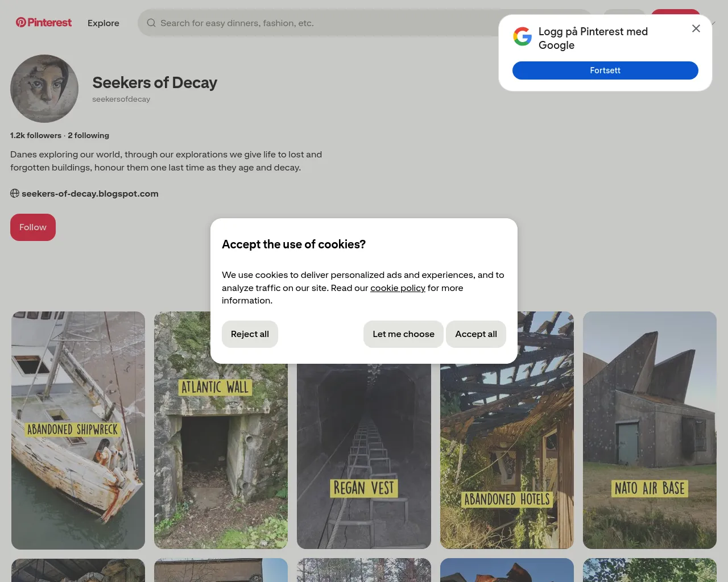Image resolution: width=728 pixels, height=582 pixels.
Task: Choose the Let me choose option
Action: pyautogui.click(x=403, y=334)
